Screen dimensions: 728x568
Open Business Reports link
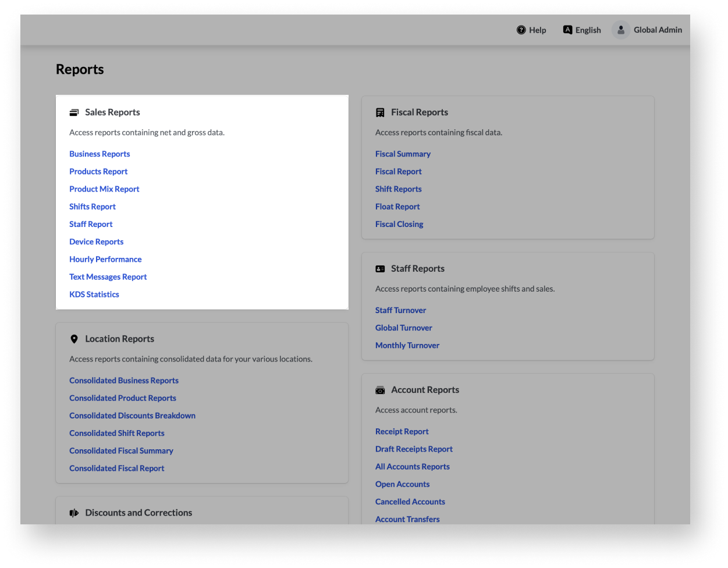[x=100, y=154]
